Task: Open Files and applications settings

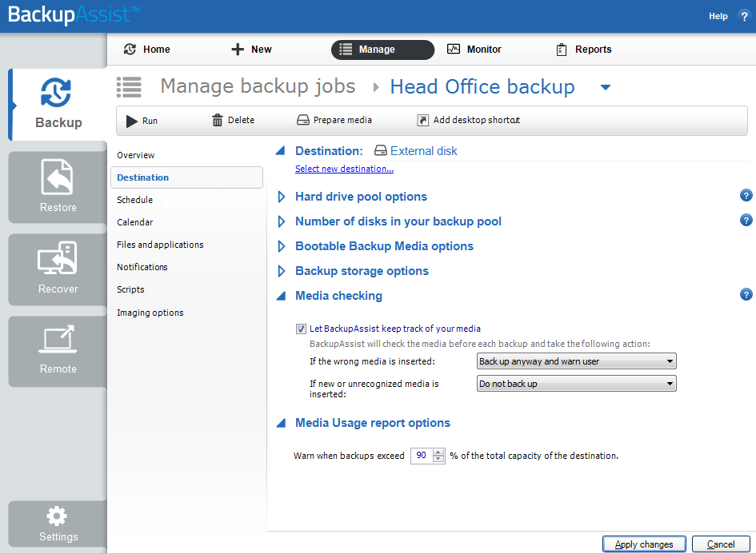Action: tap(160, 245)
